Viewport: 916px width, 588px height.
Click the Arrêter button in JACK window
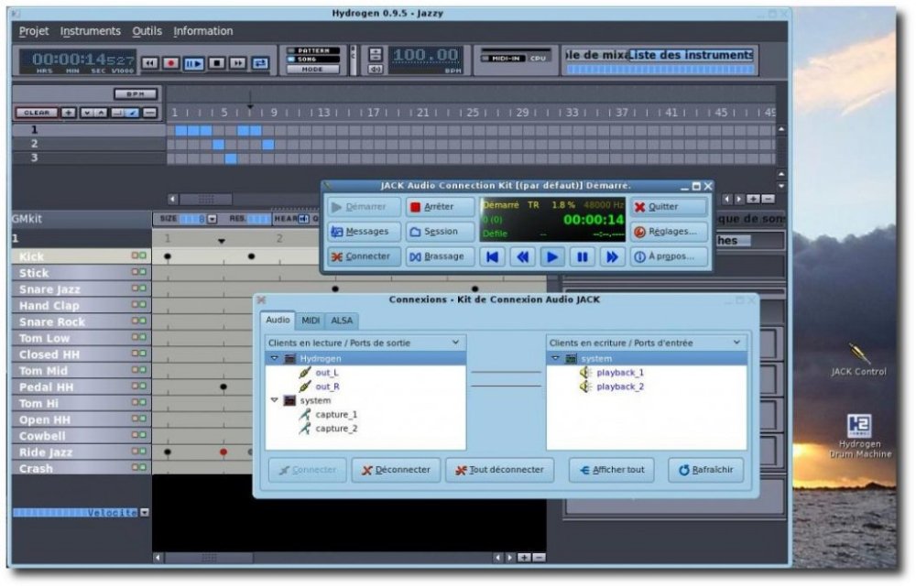440,207
